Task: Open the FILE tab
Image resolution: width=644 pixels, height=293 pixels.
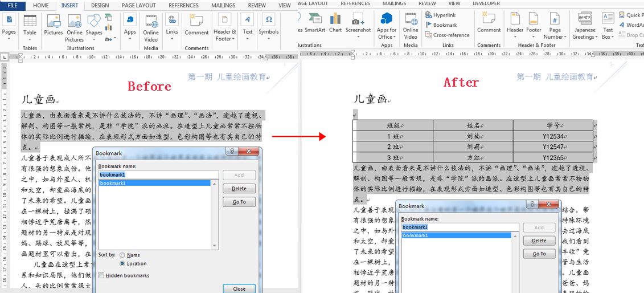Action: (x=13, y=5)
